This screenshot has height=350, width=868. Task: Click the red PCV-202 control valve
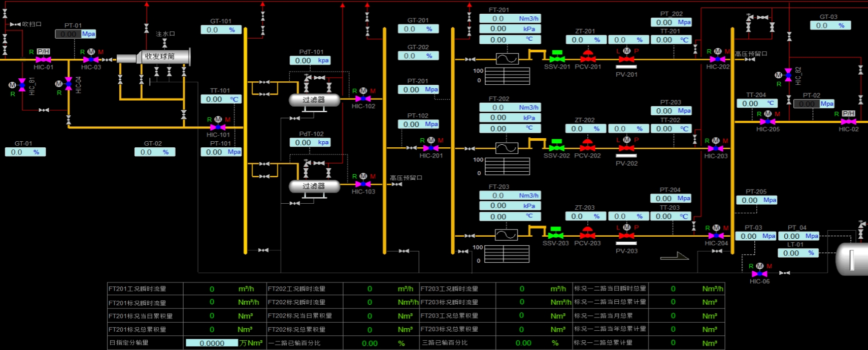coord(587,148)
